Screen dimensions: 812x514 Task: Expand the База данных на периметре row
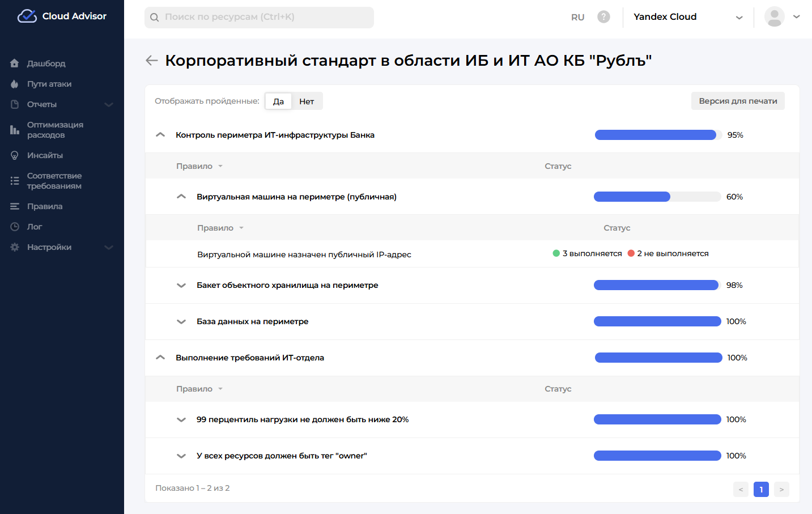pyautogui.click(x=181, y=321)
